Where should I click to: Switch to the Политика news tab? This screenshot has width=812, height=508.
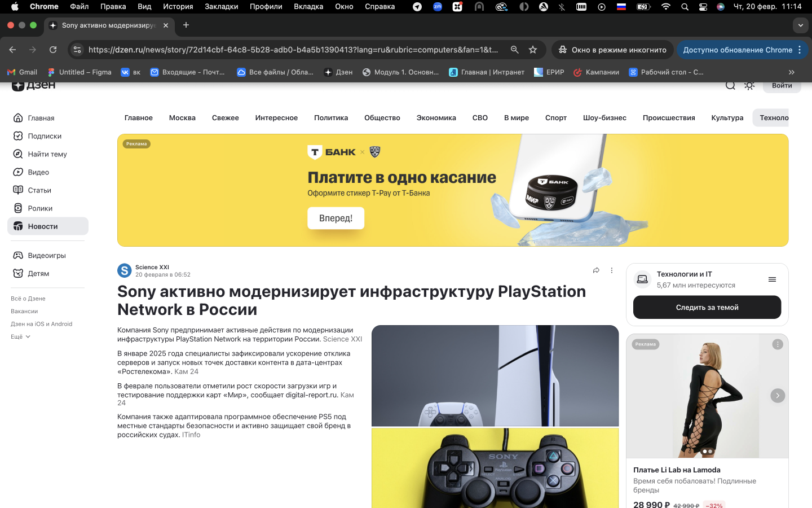[x=331, y=118]
